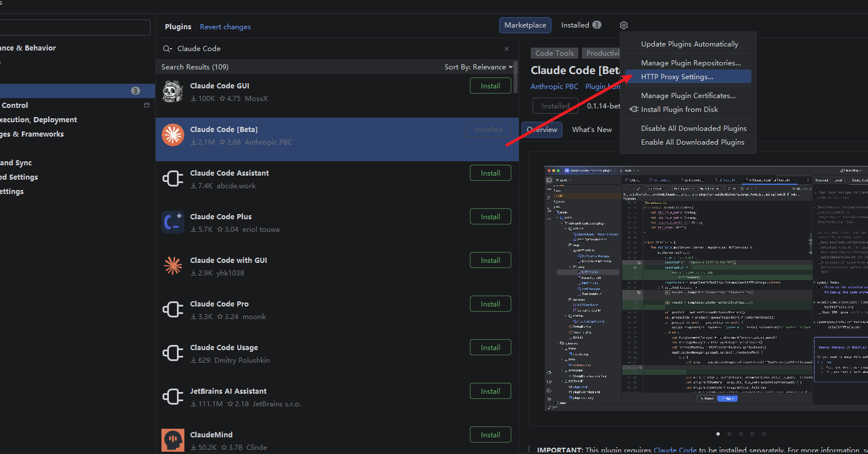Image resolution: width=868 pixels, height=454 pixels.
Task: Select the third screenshot carousel dot
Action: (x=741, y=434)
